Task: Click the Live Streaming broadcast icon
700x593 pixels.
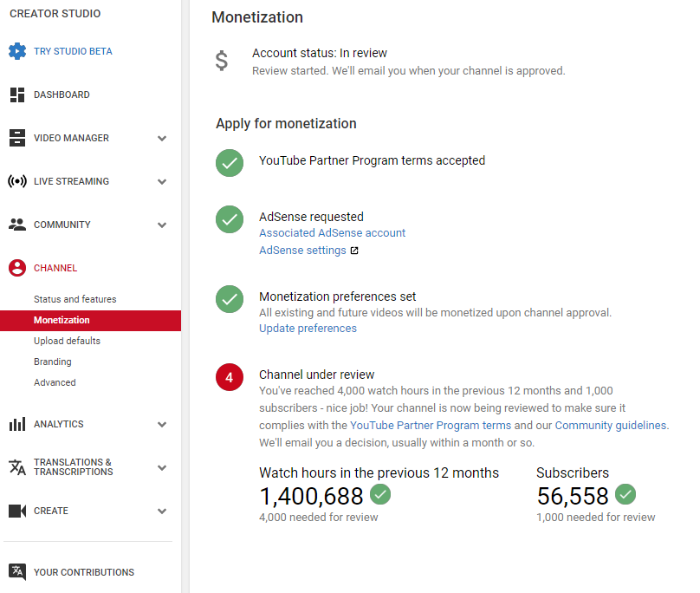Action: click(x=17, y=181)
